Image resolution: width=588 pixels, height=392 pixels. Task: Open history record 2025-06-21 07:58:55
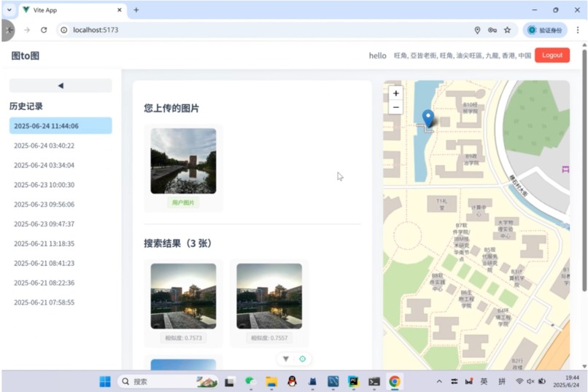click(x=61, y=302)
